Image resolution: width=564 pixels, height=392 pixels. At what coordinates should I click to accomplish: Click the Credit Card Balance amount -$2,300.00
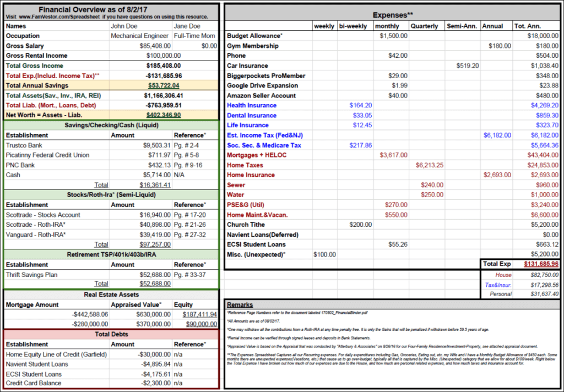(x=155, y=383)
